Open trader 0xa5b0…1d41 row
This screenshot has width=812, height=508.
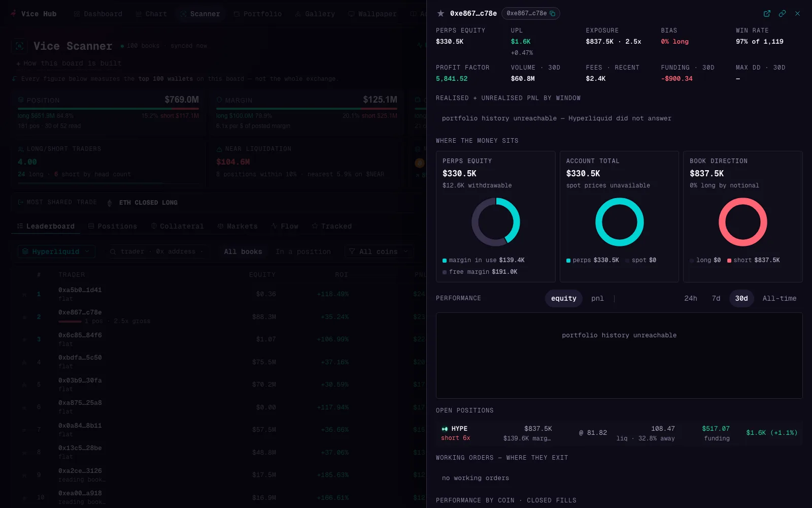[218, 294]
